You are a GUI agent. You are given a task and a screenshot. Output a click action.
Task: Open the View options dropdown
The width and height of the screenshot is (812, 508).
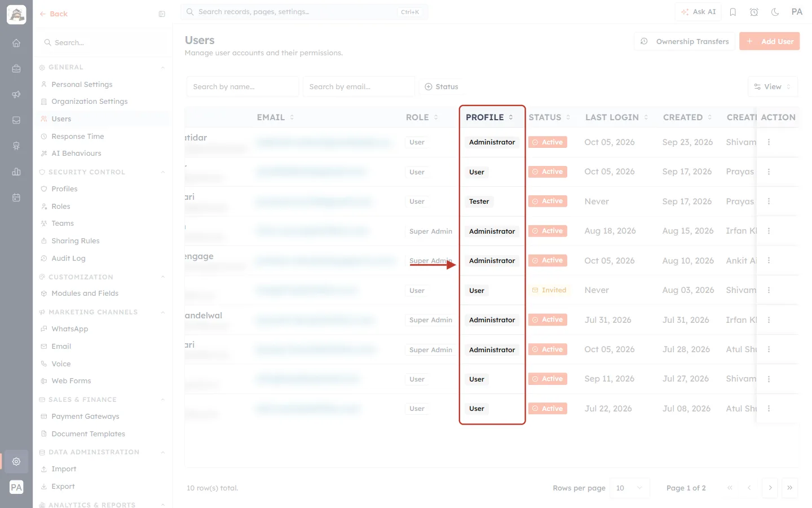[x=773, y=87]
